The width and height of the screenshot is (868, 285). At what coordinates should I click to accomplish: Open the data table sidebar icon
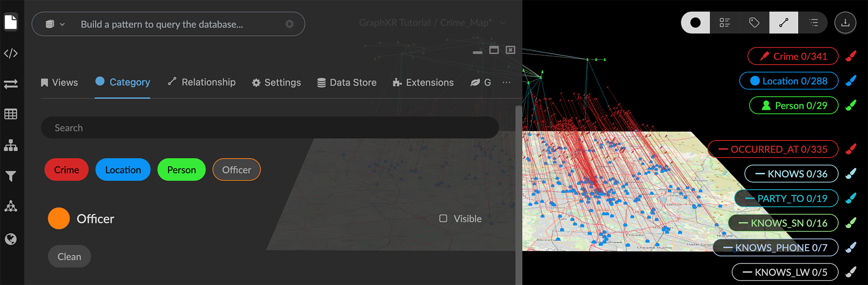tap(11, 114)
